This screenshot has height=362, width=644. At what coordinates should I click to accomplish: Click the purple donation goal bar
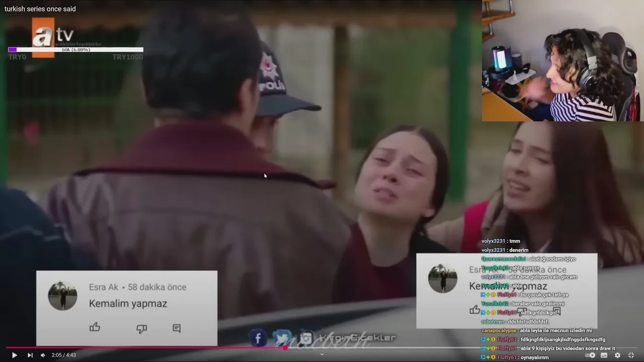75,50
